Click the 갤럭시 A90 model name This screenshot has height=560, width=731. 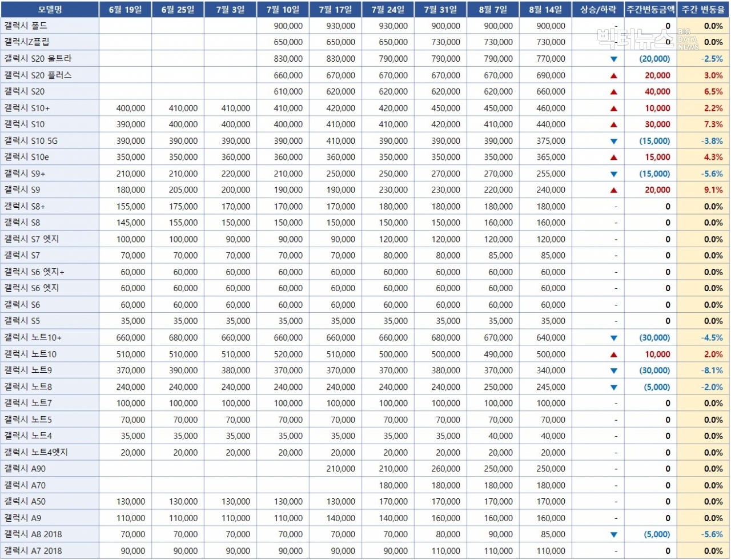point(25,469)
